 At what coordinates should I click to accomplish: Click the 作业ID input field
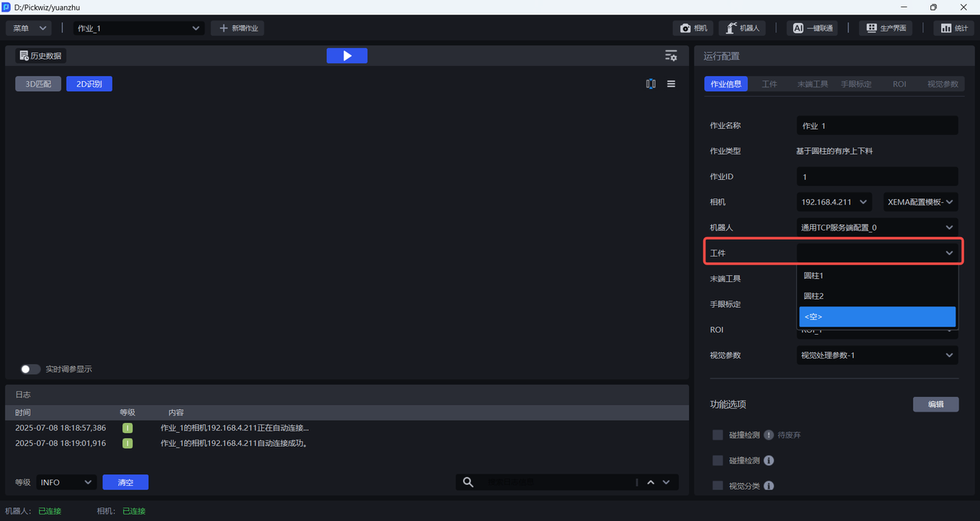(877, 177)
